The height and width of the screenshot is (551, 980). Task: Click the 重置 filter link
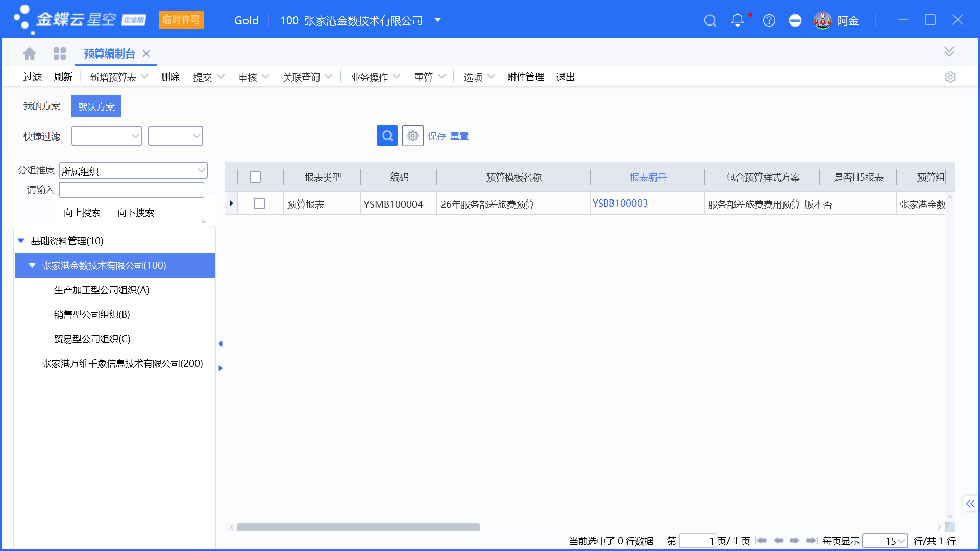click(x=459, y=136)
